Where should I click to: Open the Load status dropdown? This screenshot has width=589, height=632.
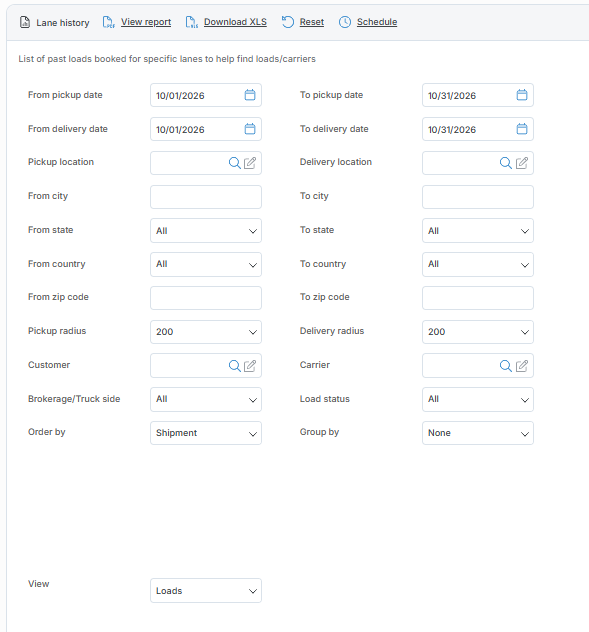click(x=478, y=399)
